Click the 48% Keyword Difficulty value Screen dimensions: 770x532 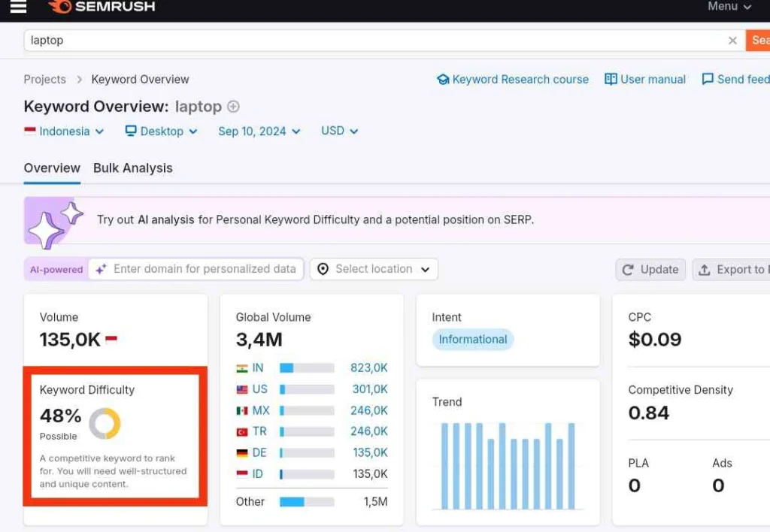point(60,416)
